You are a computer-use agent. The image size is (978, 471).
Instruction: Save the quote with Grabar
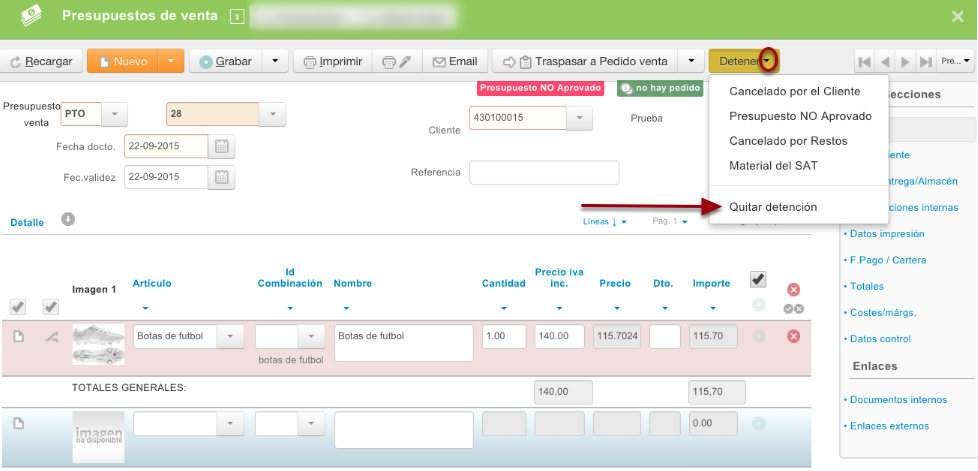[x=226, y=61]
